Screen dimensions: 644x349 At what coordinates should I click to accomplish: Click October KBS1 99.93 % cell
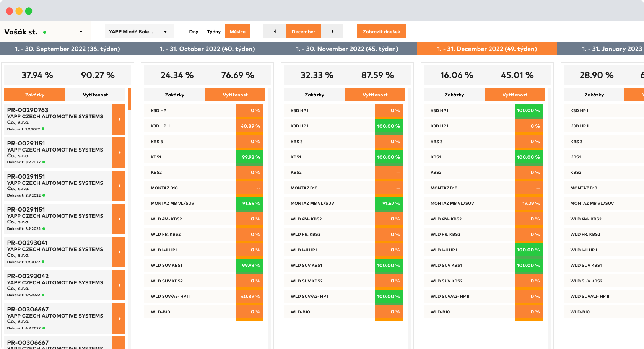249,157
